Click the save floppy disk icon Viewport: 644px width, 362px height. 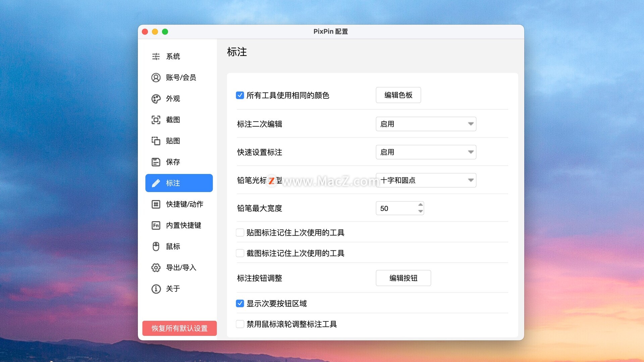156,162
